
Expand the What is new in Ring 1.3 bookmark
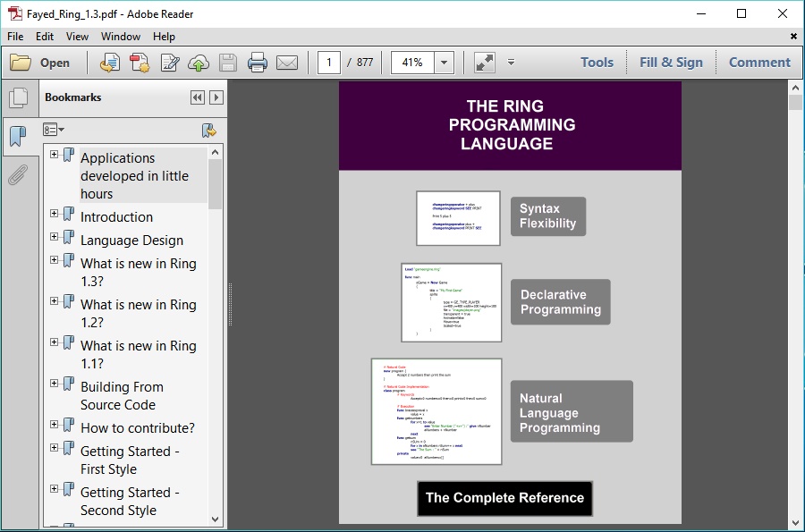tap(54, 260)
